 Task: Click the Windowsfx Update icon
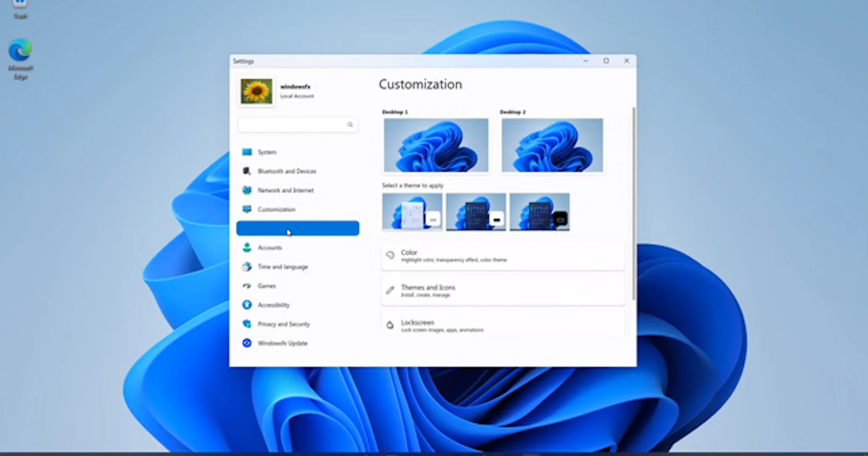click(x=247, y=343)
